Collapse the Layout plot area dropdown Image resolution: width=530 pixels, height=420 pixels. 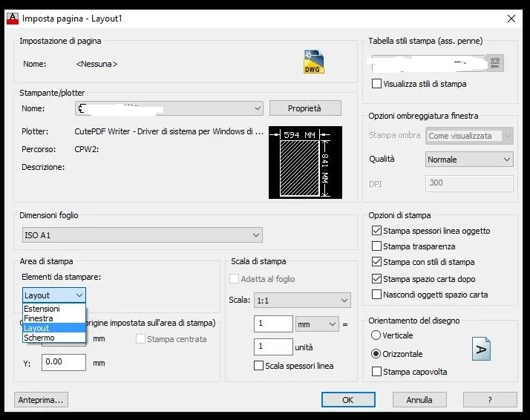coord(54,295)
